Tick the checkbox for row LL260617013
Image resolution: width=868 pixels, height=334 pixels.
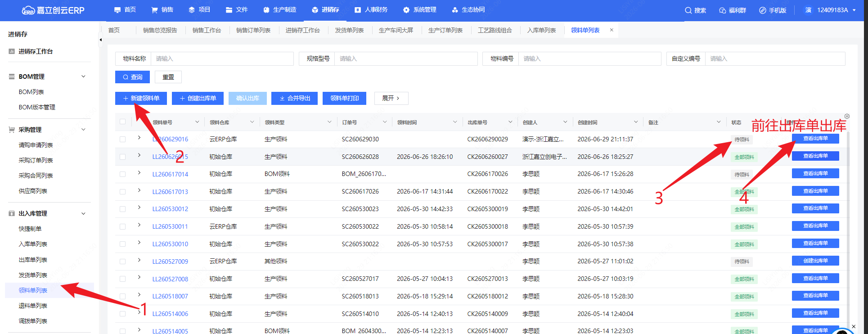(x=122, y=191)
